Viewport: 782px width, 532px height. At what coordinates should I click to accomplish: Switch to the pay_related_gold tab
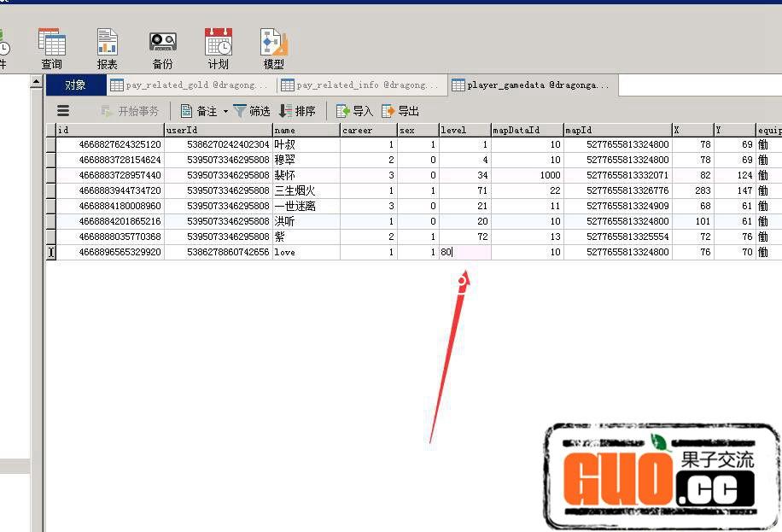(190, 85)
